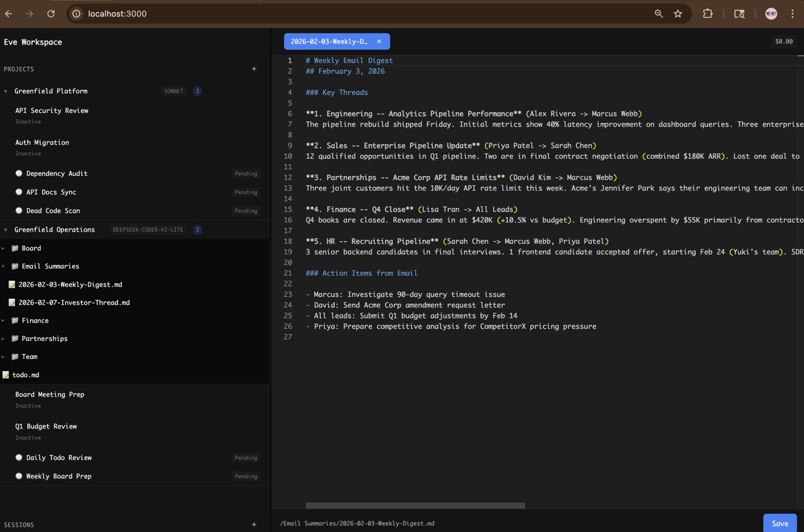Click the 2026-02-07-Investor-Thread.md note icon
Screen dimensions: 804x532
point(13,302)
